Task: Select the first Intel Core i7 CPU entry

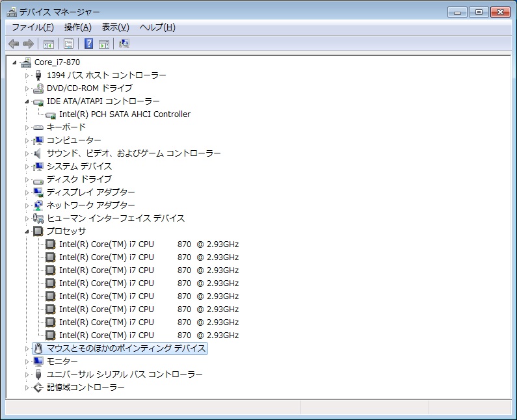Action: point(149,244)
